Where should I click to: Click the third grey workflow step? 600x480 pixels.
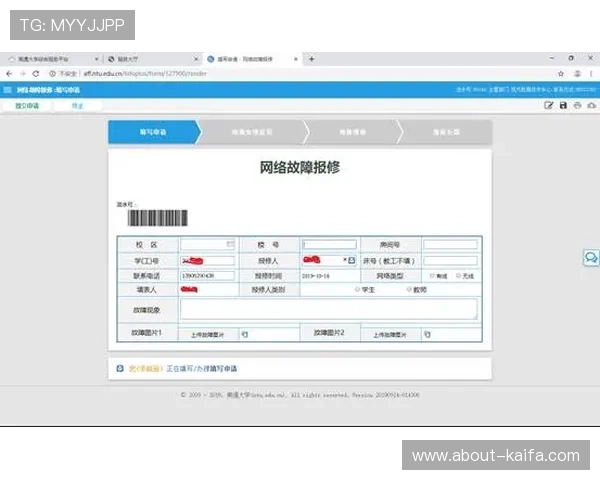[352, 132]
